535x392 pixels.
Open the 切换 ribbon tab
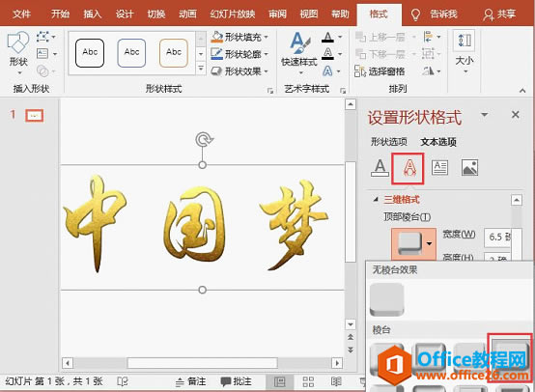coord(155,14)
